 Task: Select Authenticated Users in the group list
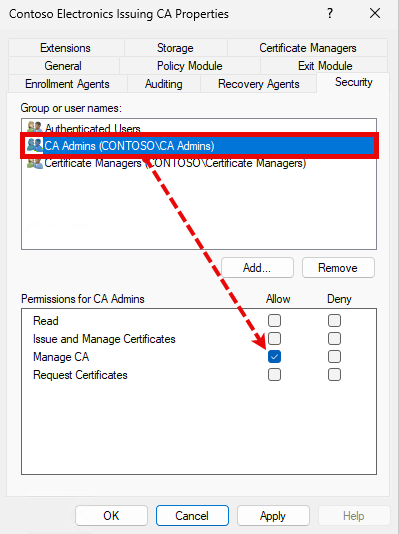click(x=93, y=128)
